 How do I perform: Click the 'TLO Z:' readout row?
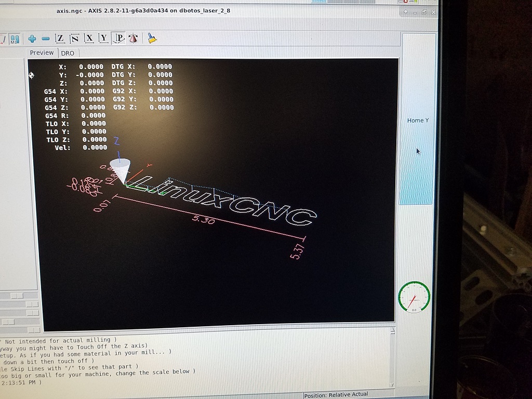pyautogui.click(x=77, y=140)
